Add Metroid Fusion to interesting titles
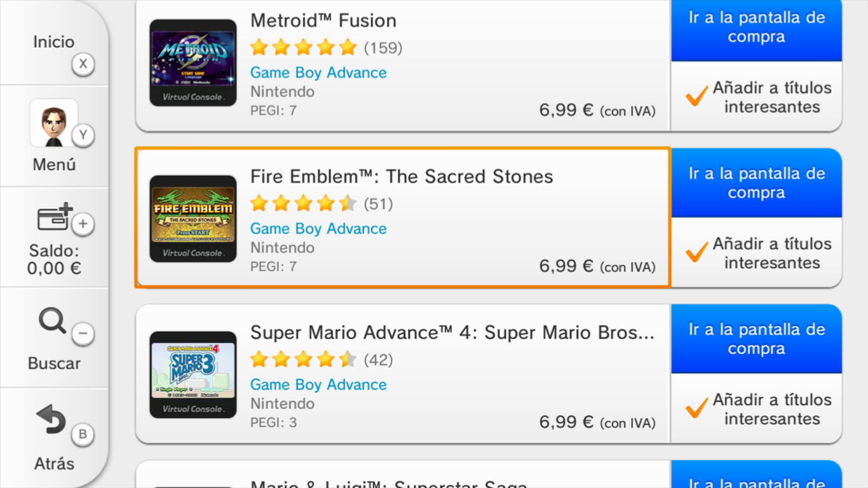This screenshot has height=488, width=868. [x=757, y=97]
